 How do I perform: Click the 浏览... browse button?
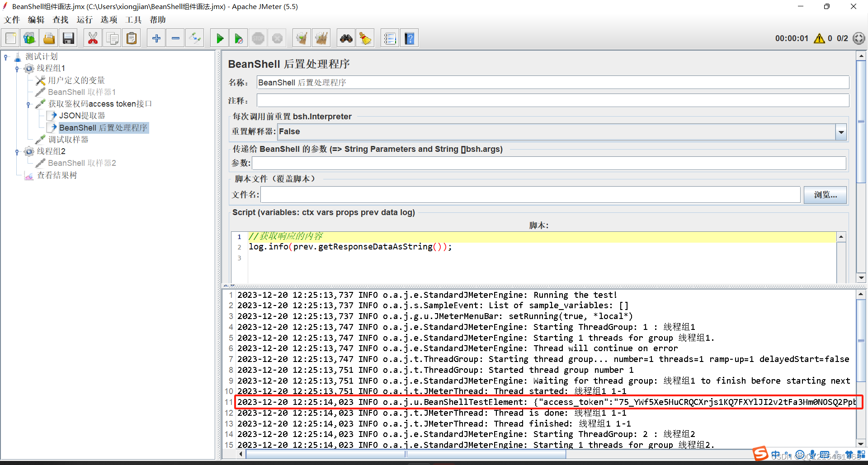click(x=825, y=195)
